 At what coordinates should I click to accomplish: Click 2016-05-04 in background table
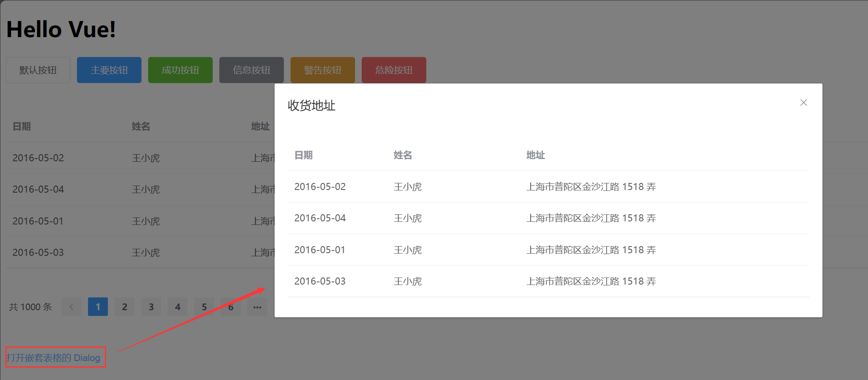point(38,189)
